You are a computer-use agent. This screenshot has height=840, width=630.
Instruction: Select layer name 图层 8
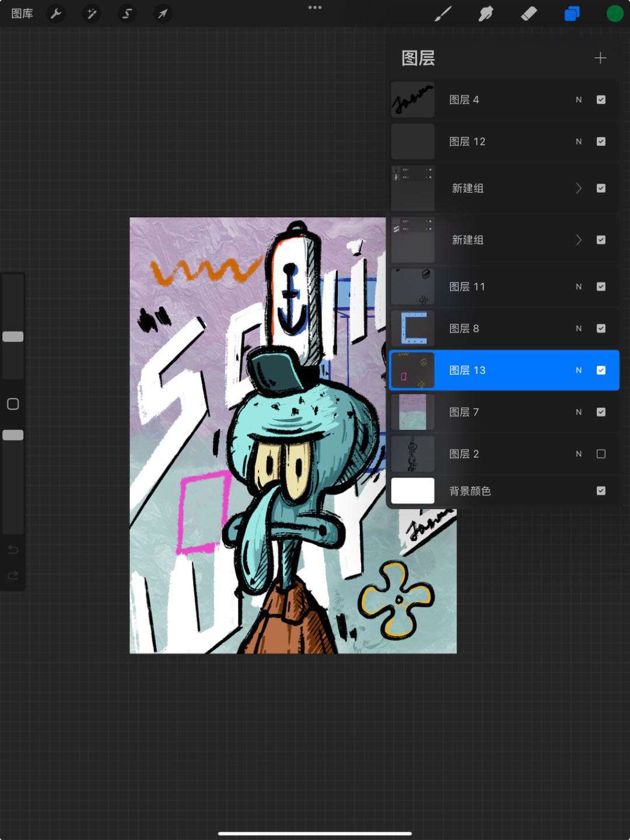pos(464,328)
